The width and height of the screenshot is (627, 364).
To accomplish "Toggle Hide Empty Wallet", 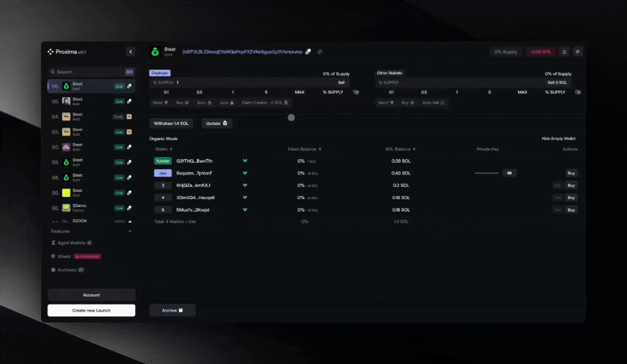I will click(x=558, y=139).
